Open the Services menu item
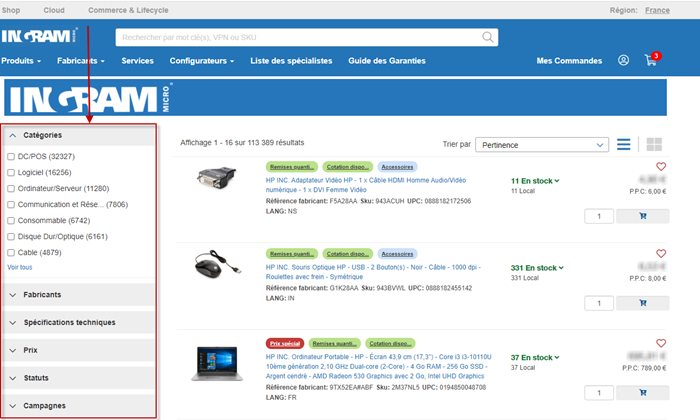 coord(138,61)
